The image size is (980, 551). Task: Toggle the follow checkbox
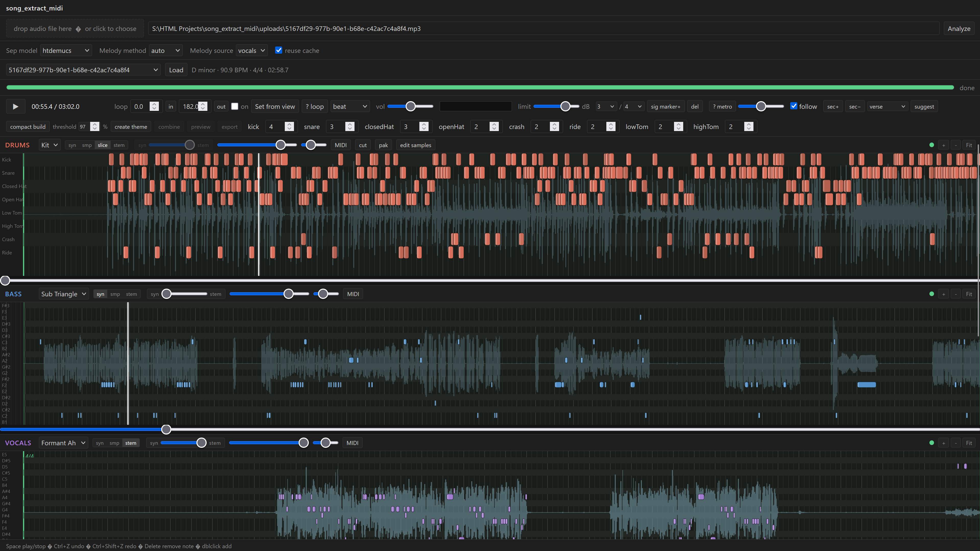(x=794, y=106)
